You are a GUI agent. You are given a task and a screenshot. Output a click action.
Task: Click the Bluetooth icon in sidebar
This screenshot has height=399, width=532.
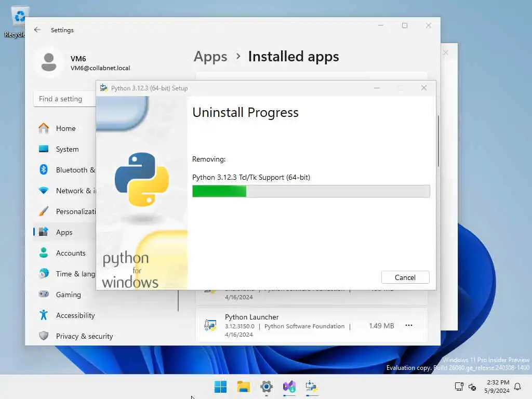click(x=44, y=169)
